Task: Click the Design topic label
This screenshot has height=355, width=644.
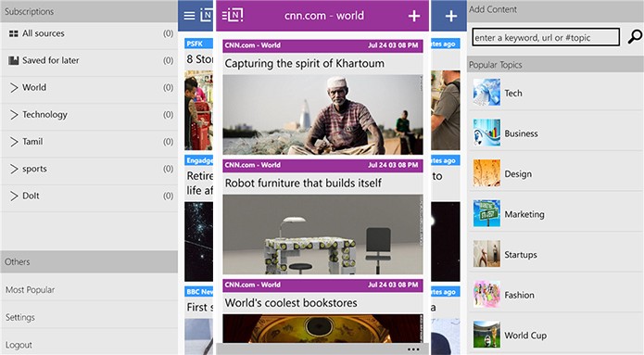Action: pyautogui.click(x=518, y=174)
